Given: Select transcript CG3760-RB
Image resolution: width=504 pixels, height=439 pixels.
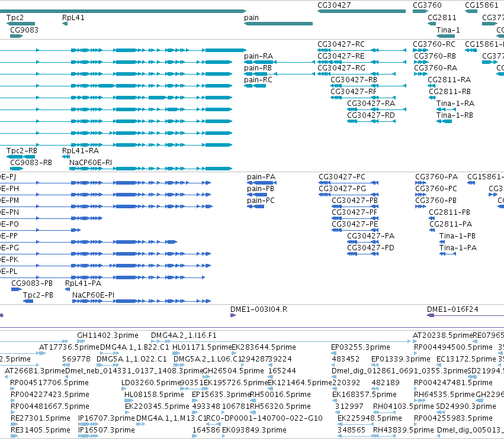Looking at the screenshot, I should click(x=435, y=56).
